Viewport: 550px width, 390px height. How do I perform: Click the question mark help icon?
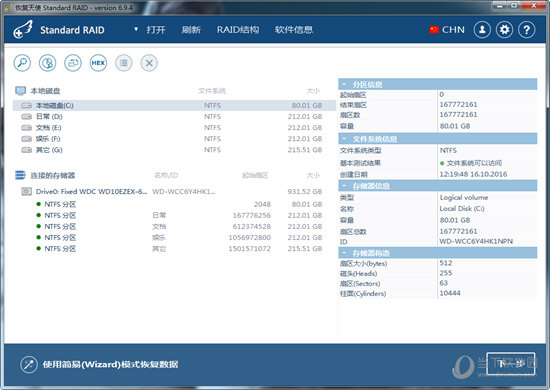point(526,30)
